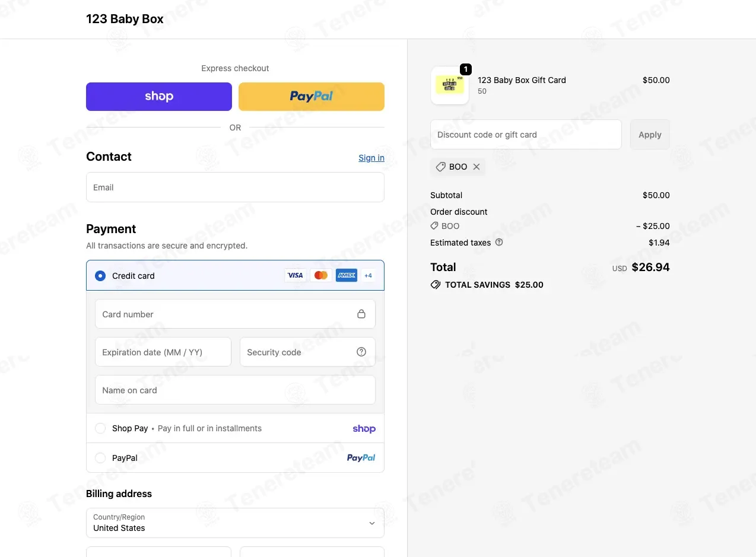Viewport: 756px width, 557px height.
Task: Click the gift card product thumbnail
Action: (450, 85)
